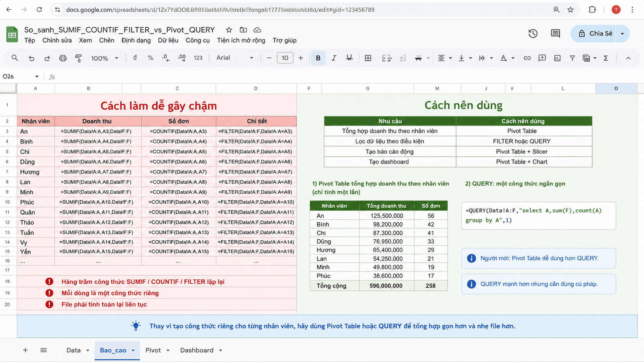The width and height of the screenshot is (644, 362).
Task: Increase decimal places
Action: 181,58
